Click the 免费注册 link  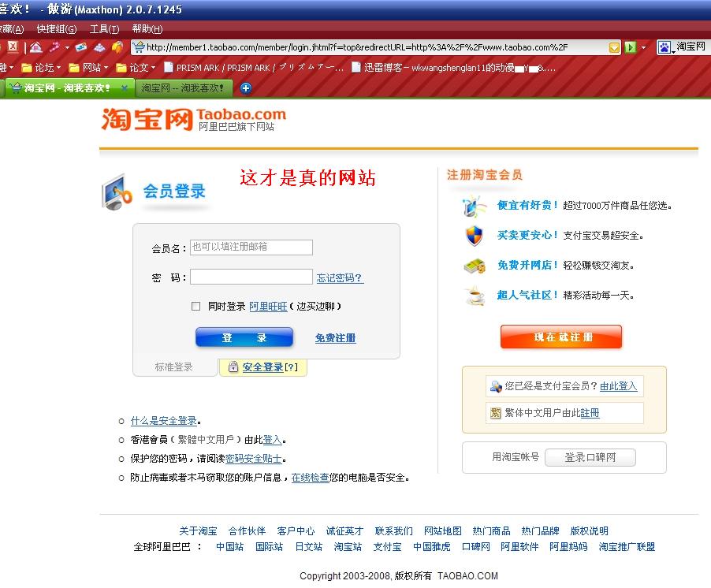click(x=335, y=338)
